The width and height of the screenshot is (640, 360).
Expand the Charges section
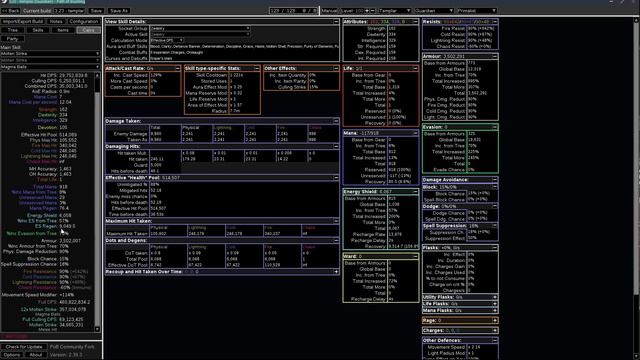click(x=494, y=330)
